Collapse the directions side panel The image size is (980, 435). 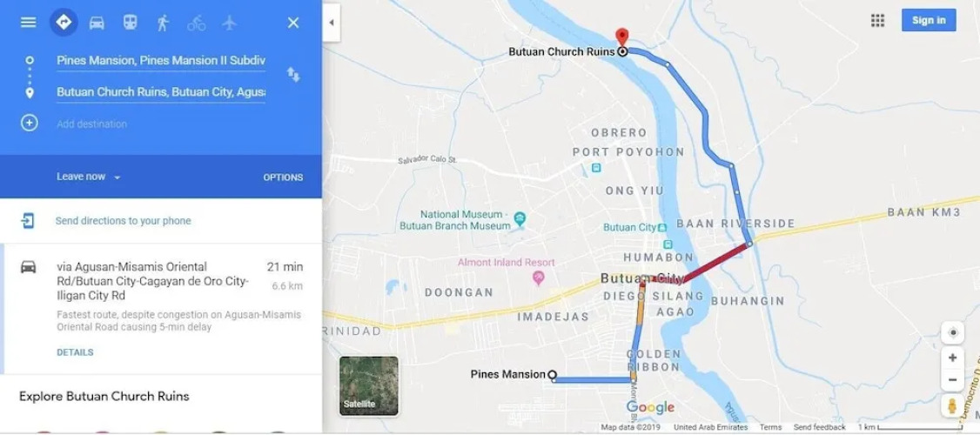coord(332,23)
